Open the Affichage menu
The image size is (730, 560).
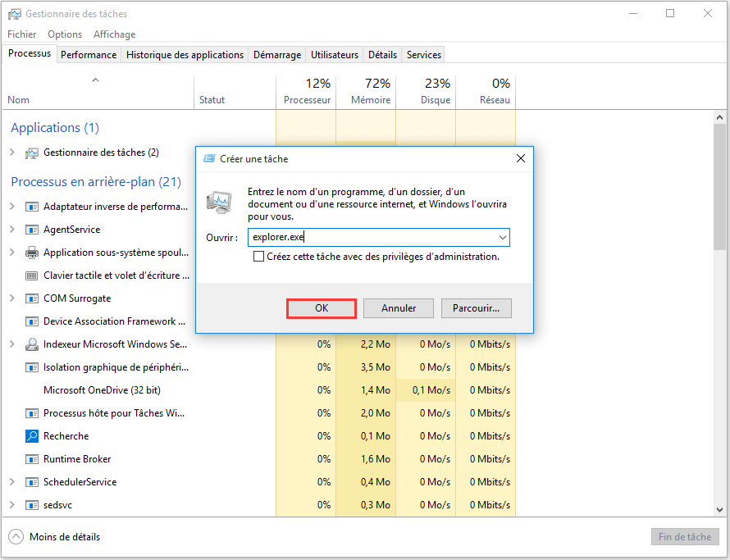point(114,34)
